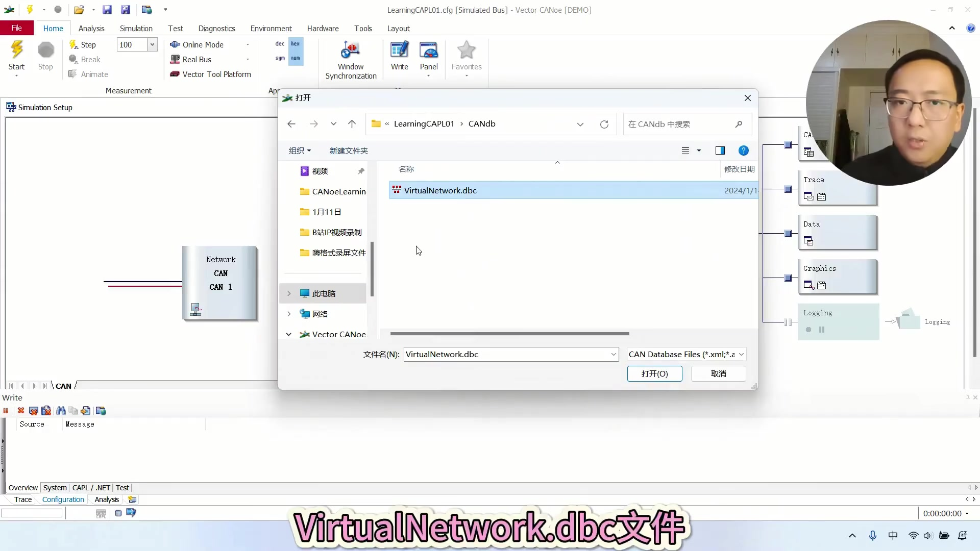Collapse the Vector CANoe tree node
Screen dimensions: 980x551
click(289, 334)
